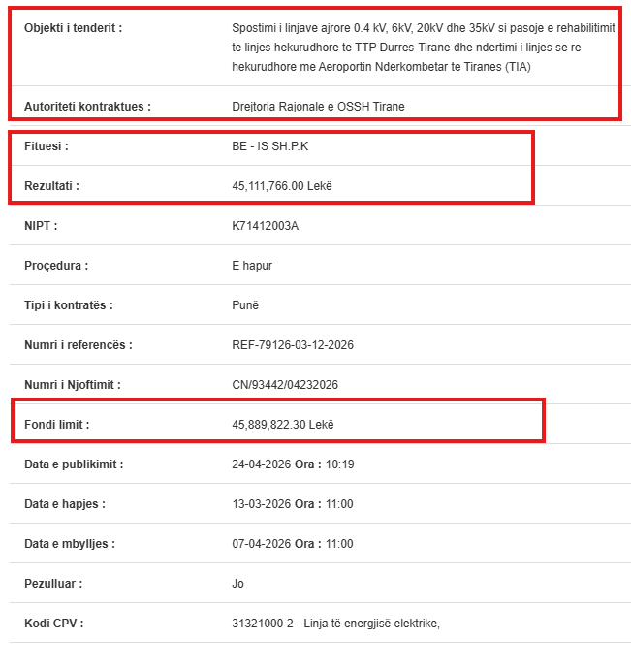Click the "Numri i referencës" label
The width and height of the screenshot is (631, 672).
pyautogui.click(x=79, y=345)
